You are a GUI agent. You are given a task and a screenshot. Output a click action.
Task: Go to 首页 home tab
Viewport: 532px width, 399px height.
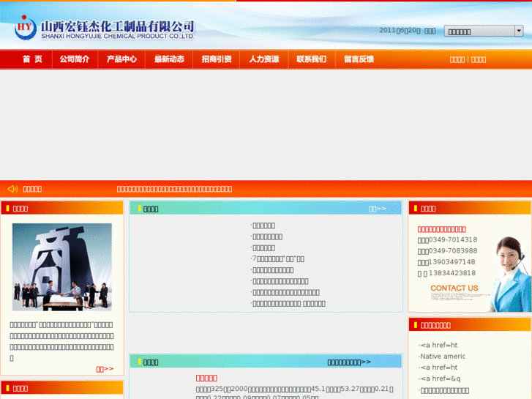point(33,59)
